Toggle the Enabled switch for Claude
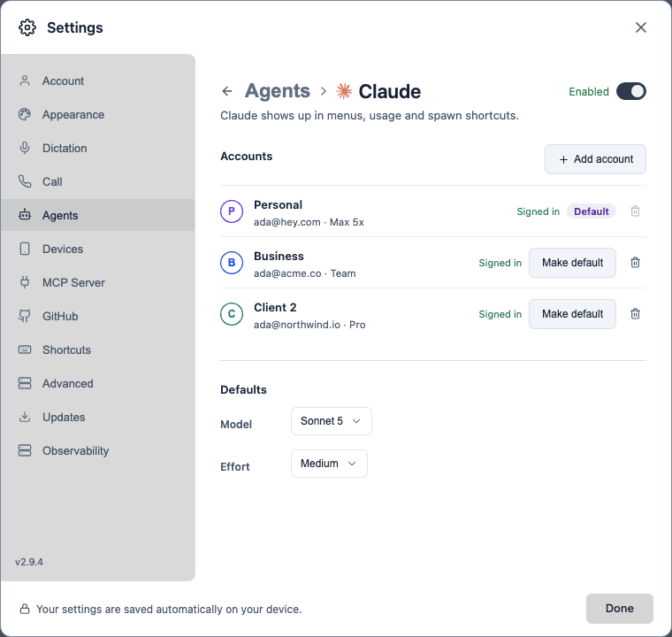The image size is (672, 637). 630,91
